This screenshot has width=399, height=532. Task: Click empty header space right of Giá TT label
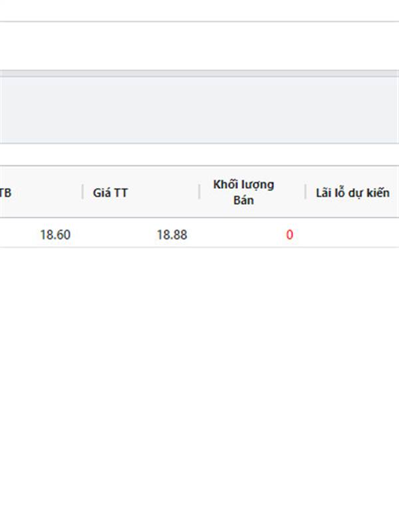(x=163, y=192)
